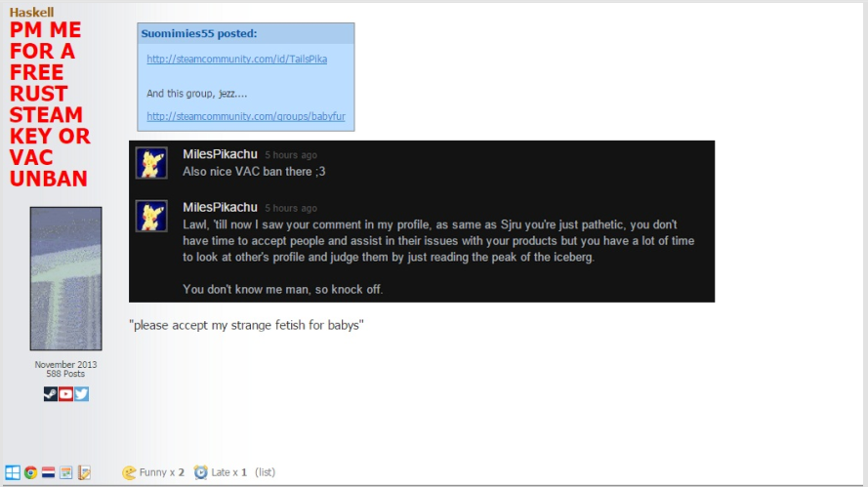Click the Late alarm clock rating icon
This screenshot has height=487, width=868.
tap(200, 472)
